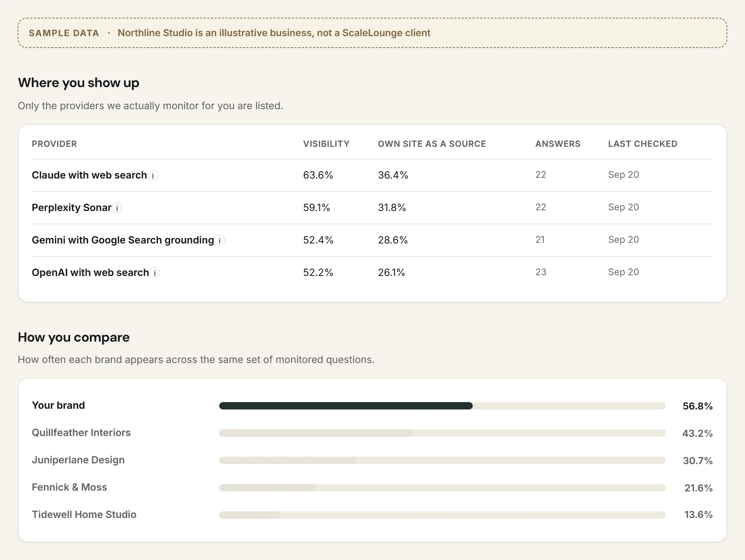Viewport: 745px width, 560px height.
Task: Select the OWN SITE AS A SOURCE header
Action: click(432, 144)
